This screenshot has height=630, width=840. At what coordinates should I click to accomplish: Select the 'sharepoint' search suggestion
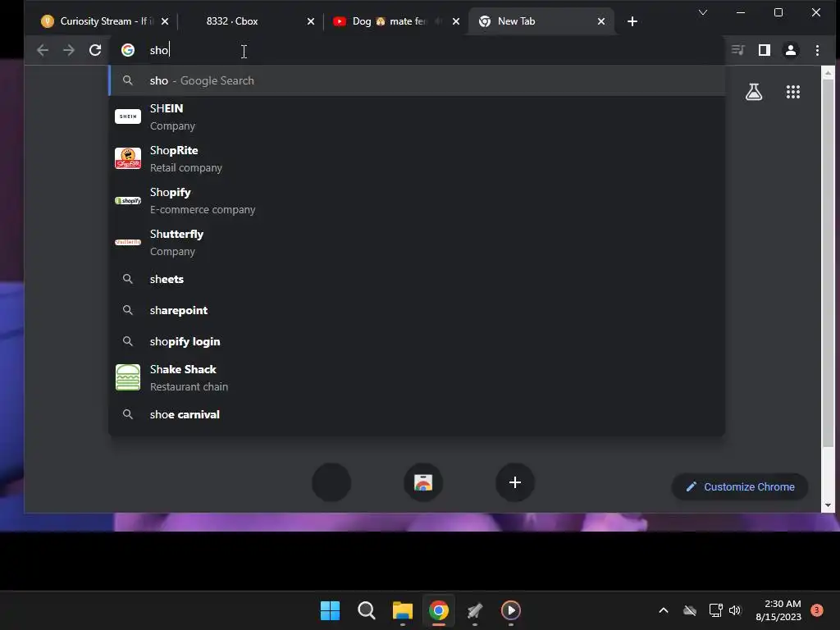click(x=418, y=310)
